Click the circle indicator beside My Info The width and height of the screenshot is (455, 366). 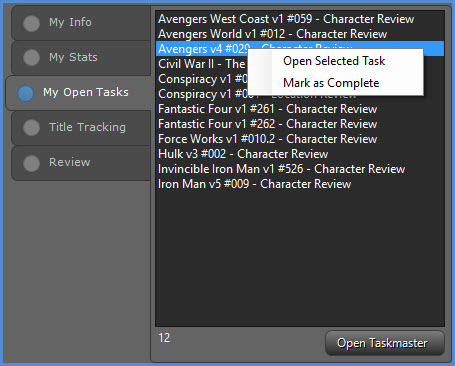point(32,23)
